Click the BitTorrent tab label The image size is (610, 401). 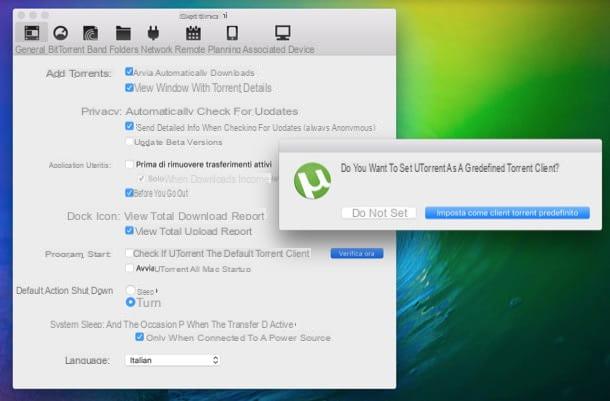click(x=67, y=49)
